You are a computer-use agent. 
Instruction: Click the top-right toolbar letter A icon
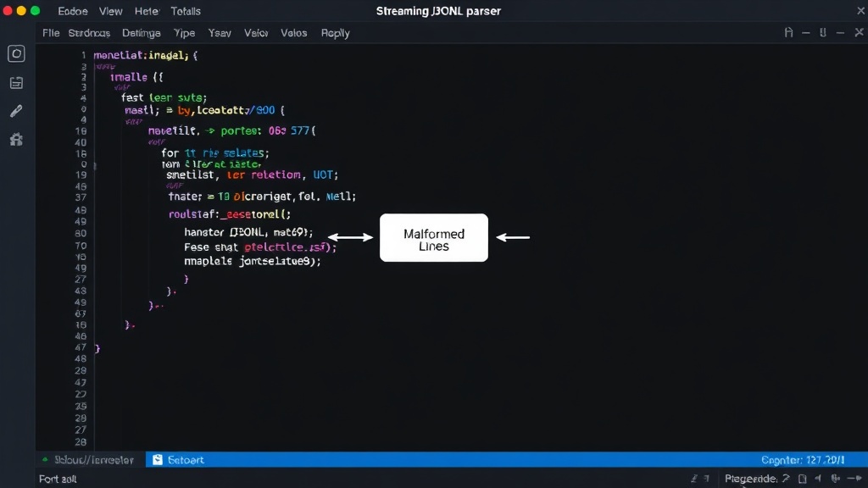(x=789, y=33)
